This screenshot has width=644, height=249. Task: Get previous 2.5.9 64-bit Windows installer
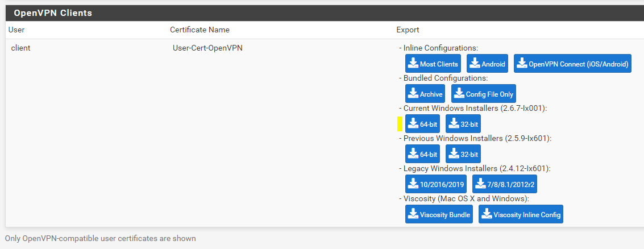pos(422,153)
